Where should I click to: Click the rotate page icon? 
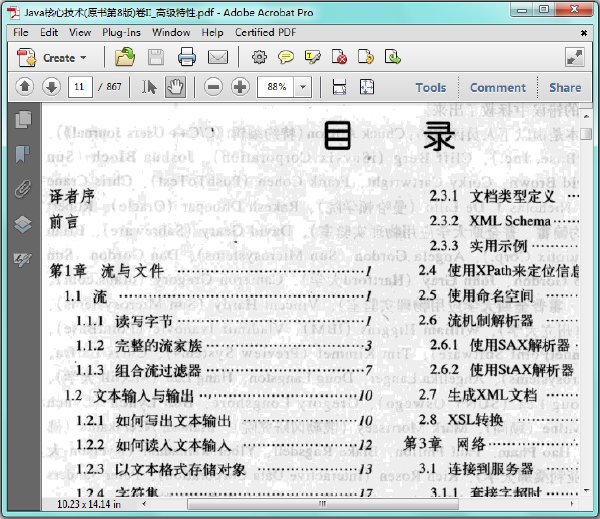point(366,57)
